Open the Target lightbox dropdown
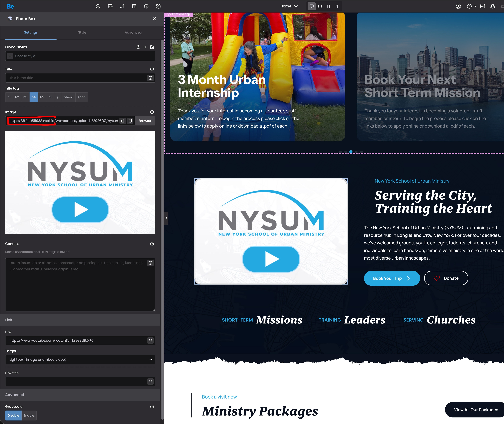Image resolution: width=504 pixels, height=424 pixels. (80, 359)
